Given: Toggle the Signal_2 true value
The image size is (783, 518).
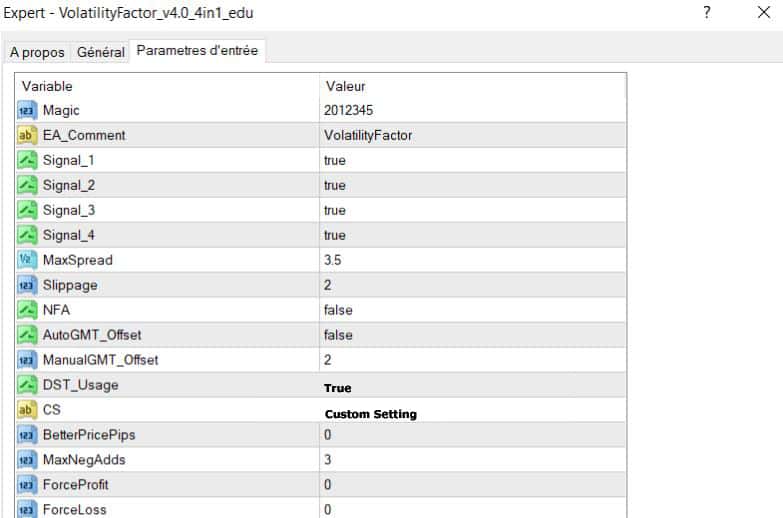Looking at the screenshot, I should pos(335,185).
